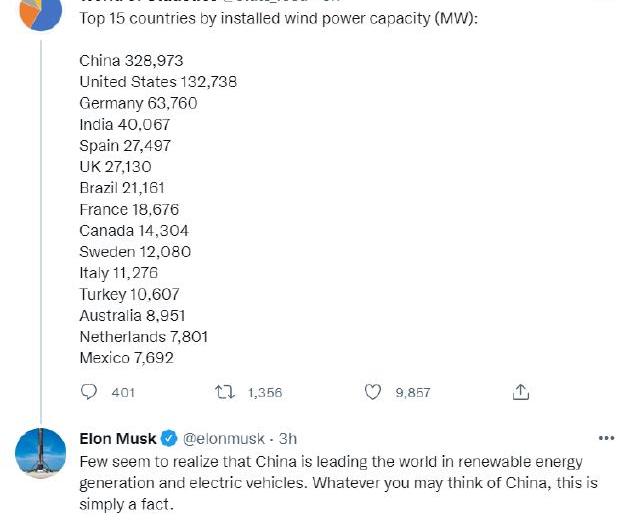
Task: Open the Elon Musk display name link
Action: 117,439
